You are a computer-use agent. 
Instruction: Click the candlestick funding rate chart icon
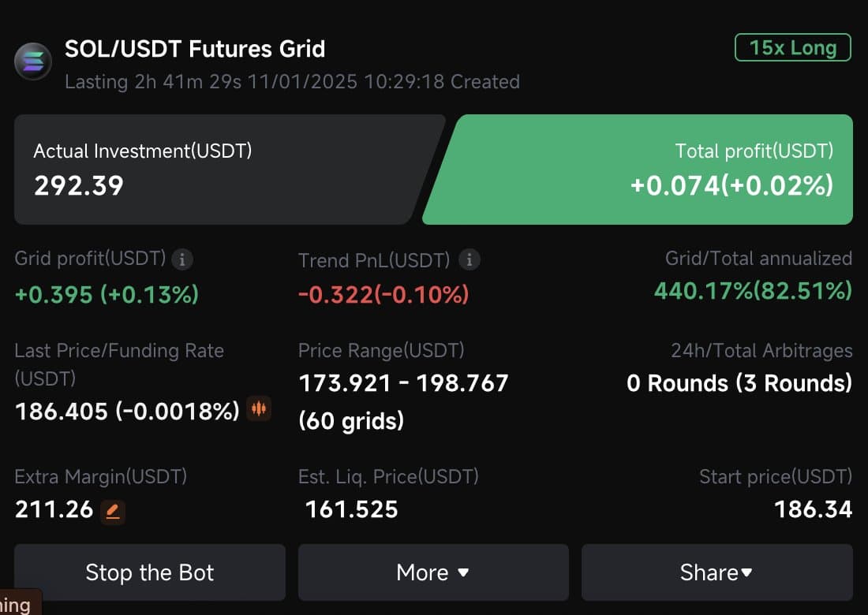coord(258,409)
